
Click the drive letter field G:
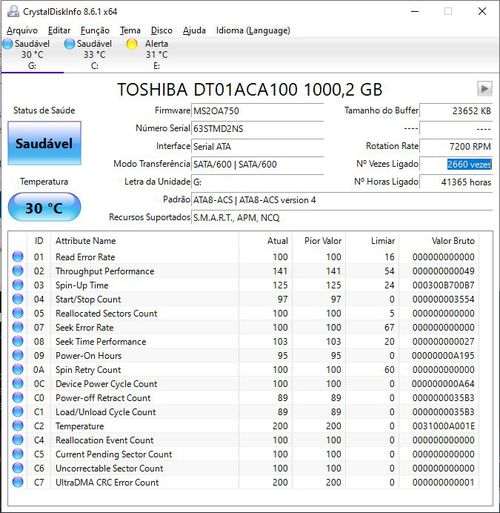pos(257,182)
